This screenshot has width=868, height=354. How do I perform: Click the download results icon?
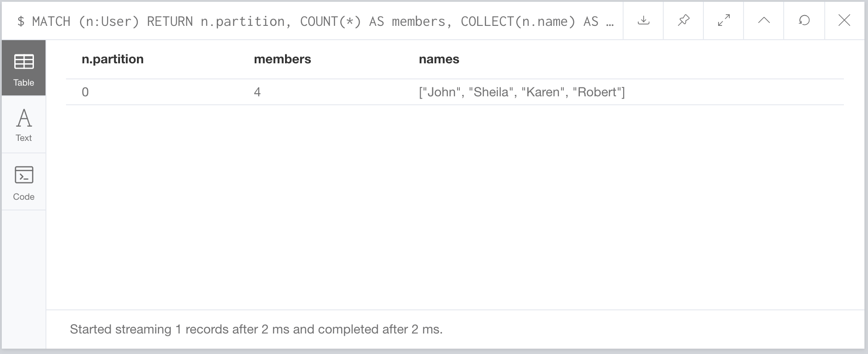643,21
